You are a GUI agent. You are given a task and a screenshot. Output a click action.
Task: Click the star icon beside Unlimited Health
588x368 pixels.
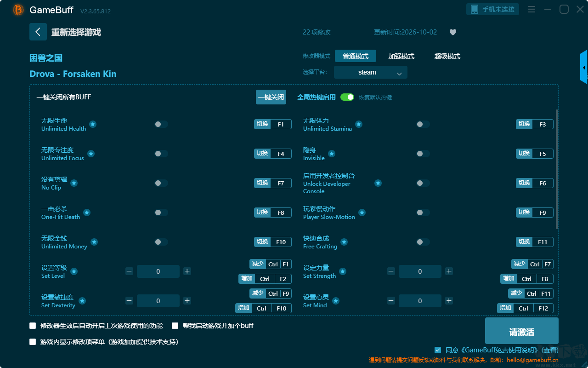(x=93, y=124)
